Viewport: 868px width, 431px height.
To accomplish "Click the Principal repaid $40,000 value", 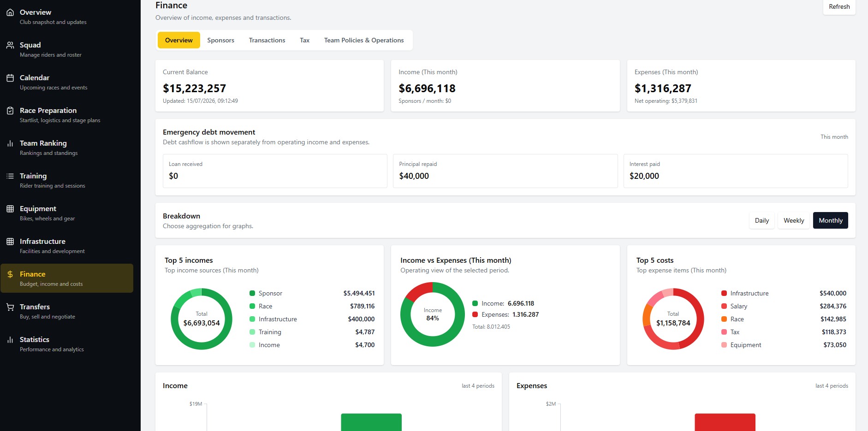I will 414,176.
